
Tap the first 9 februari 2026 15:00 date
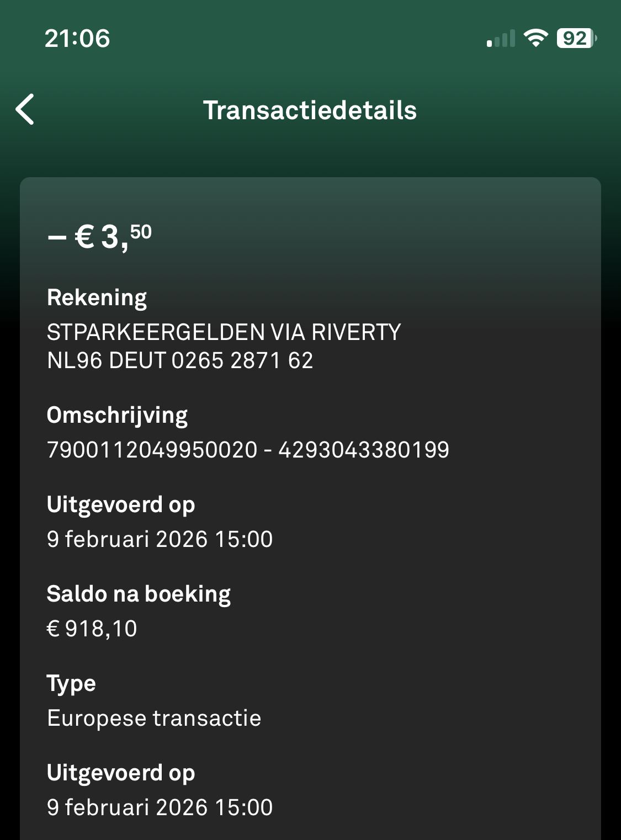[x=160, y=539]
